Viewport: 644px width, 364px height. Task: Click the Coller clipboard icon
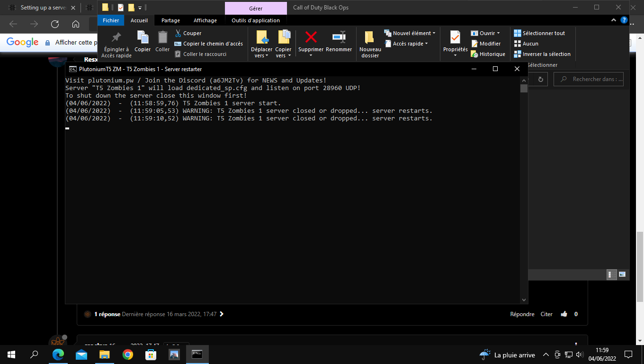[x=162, y=37]
